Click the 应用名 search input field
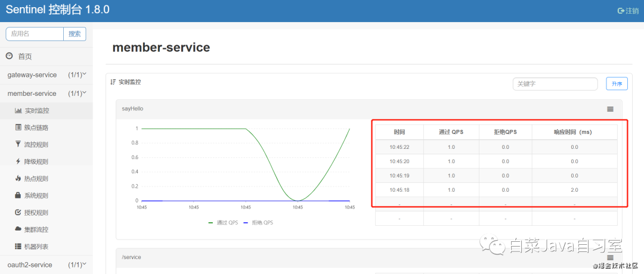 pos(35,34)
